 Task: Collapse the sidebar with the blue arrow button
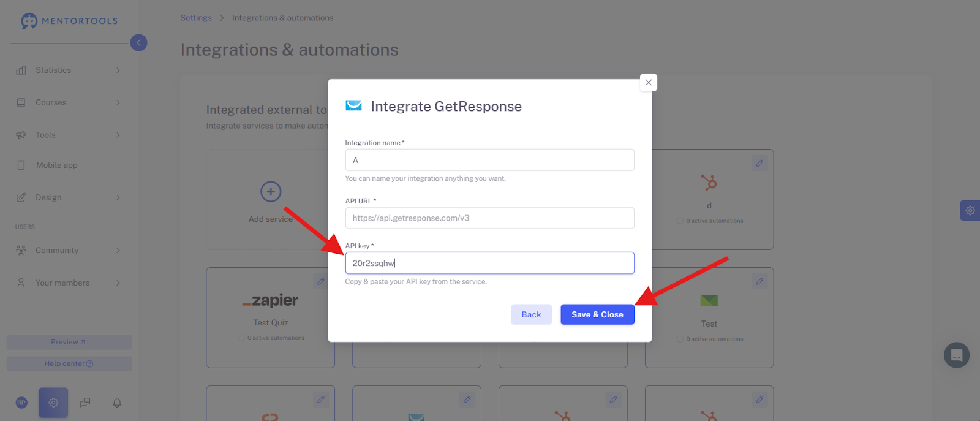(x=138, y=42)
